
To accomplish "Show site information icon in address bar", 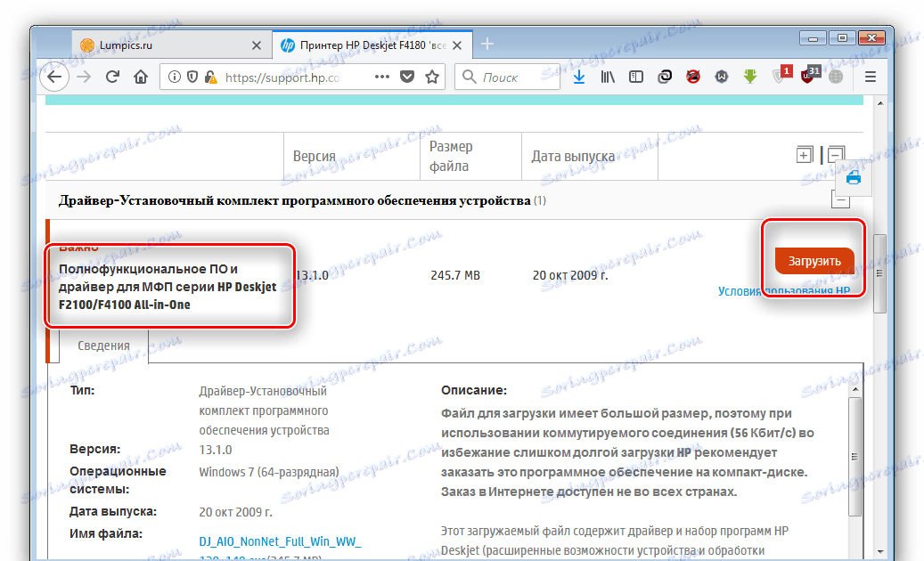I will coord(175,77).
